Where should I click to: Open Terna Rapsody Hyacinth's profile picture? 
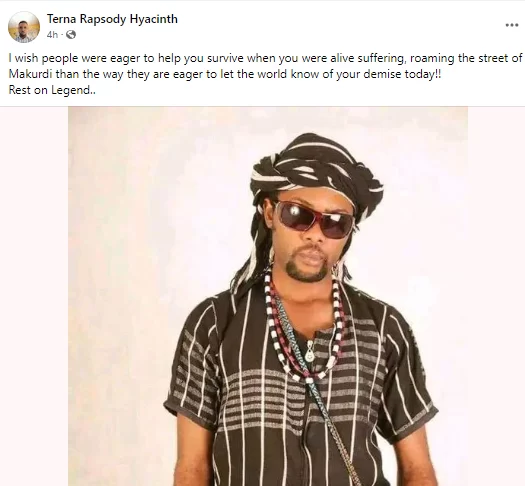tap(24, 27)
